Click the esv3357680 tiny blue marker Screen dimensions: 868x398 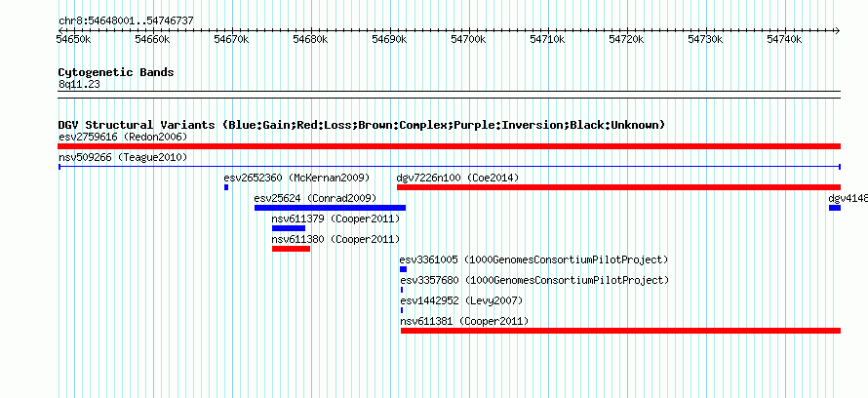402,290
